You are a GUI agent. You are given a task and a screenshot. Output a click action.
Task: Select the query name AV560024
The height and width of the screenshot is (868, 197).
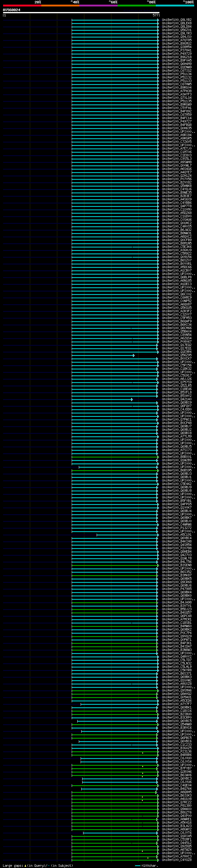11,10
